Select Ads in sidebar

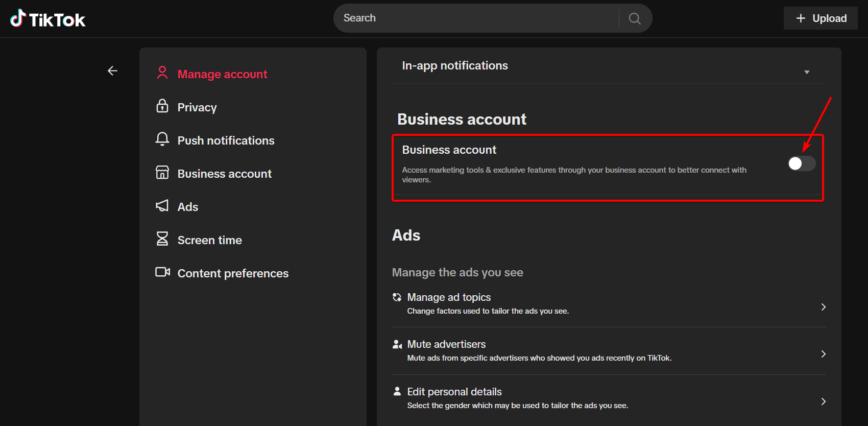click(188, 207)
